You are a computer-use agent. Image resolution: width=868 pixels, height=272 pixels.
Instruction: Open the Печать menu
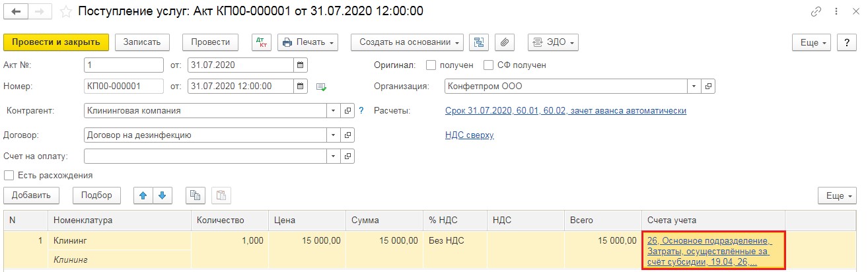[x=308, y=42]
